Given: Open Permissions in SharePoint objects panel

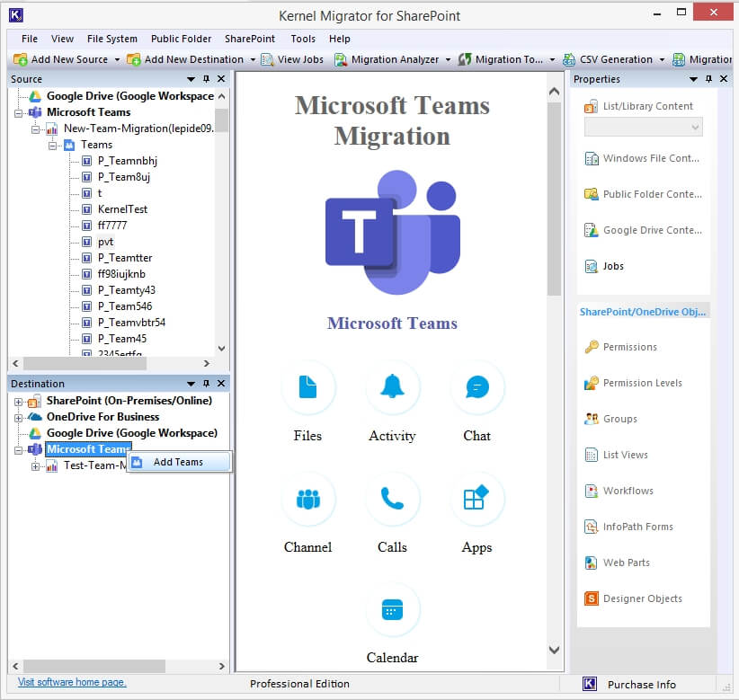Looking at the screenshot, I should point(629,347).
